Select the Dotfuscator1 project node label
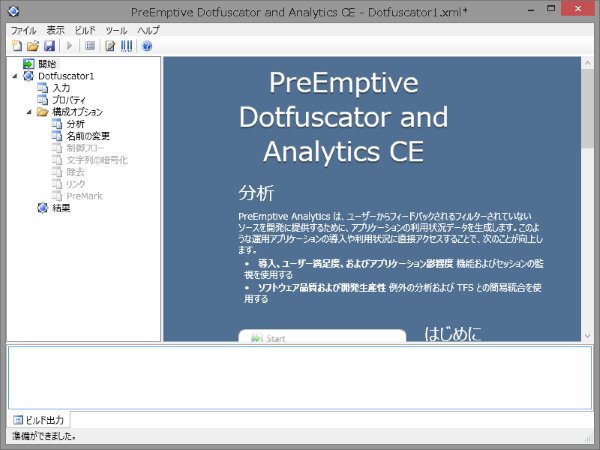 [x=66, y=76]
